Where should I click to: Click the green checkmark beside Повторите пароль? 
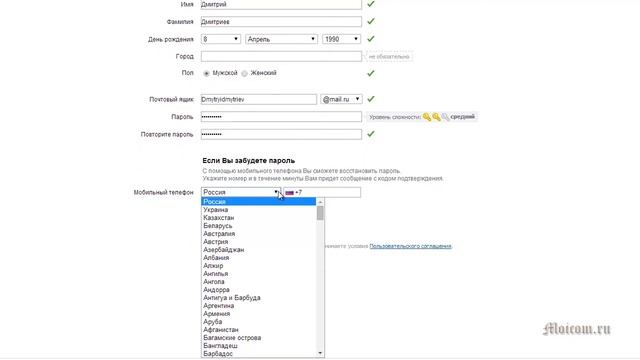click(x=371, y=134)
